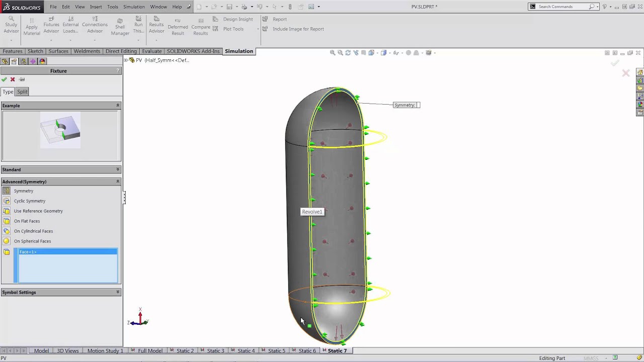Click the Revolve1 tooltip label
Screen dimensions: 644x362
pyautogui.click(x=312, y=212)
